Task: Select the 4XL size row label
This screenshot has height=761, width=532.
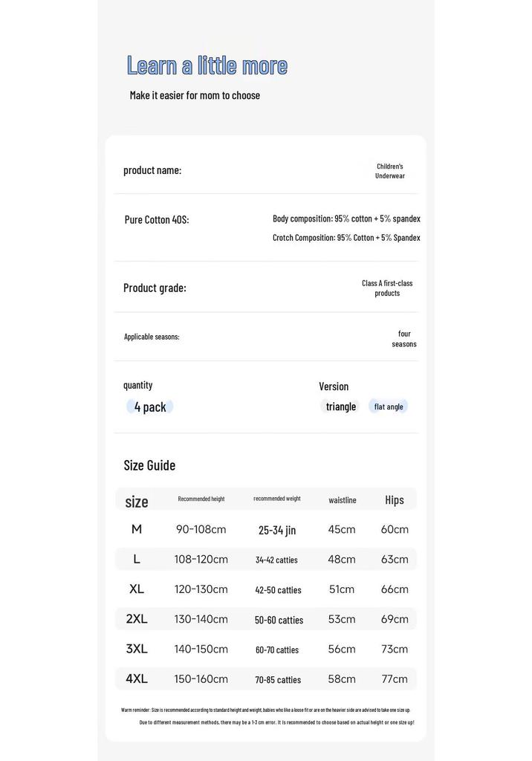Action: (x=137, y=679)
